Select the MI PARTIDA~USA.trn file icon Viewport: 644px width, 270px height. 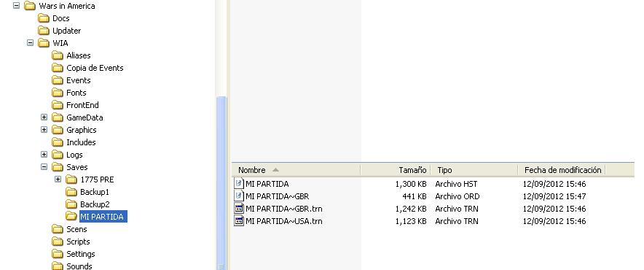pyautogui.click(x=239, y=221)
